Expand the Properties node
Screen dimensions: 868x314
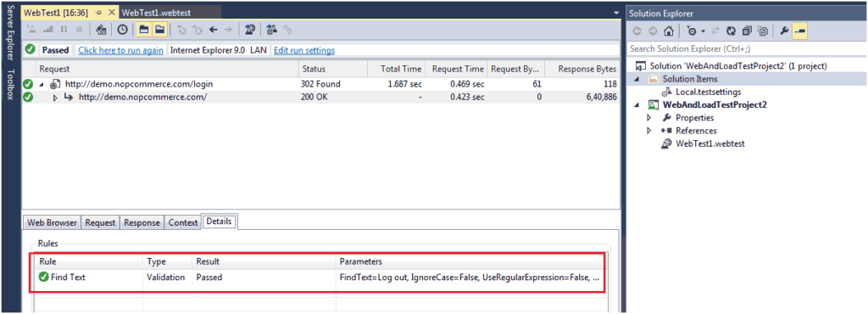pyautogui.click(x=649, y=118)
